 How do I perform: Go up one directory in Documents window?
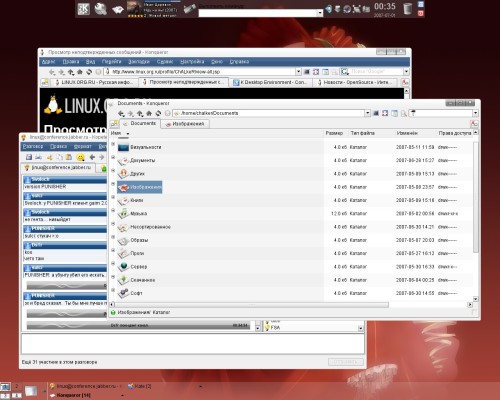tap(140, 113)
